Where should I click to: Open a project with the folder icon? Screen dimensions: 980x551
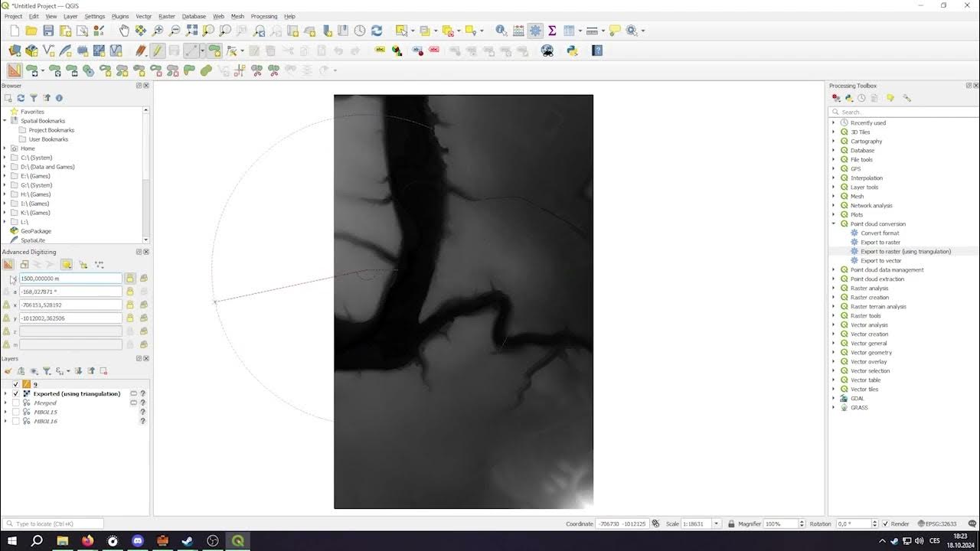tap(31, 31)
